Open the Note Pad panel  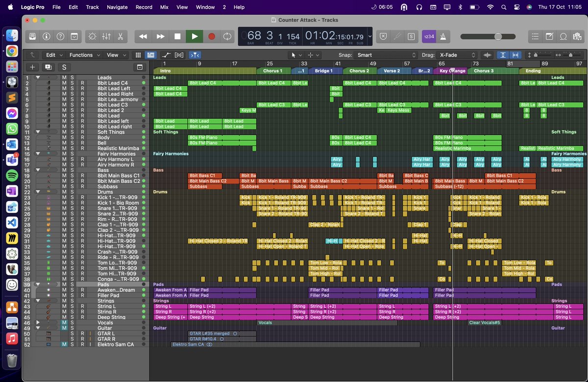(x=550, y=36)
